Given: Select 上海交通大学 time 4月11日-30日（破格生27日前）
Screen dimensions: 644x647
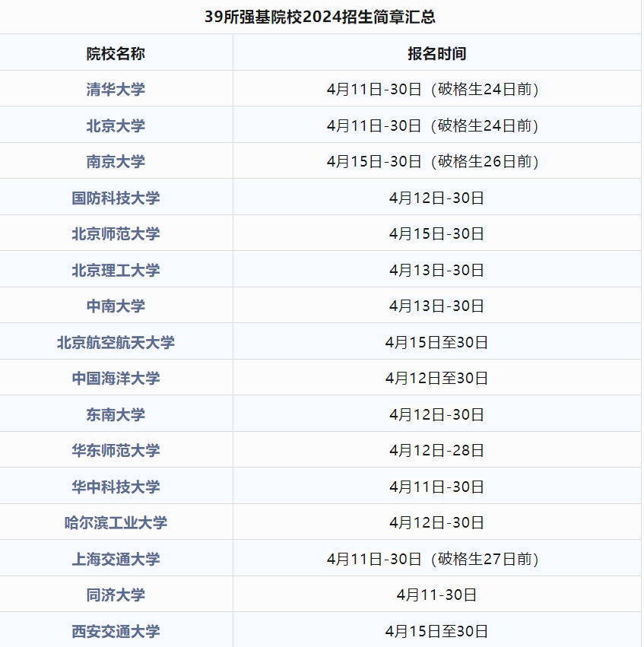Looking at the screenshot, I should 433,559.
